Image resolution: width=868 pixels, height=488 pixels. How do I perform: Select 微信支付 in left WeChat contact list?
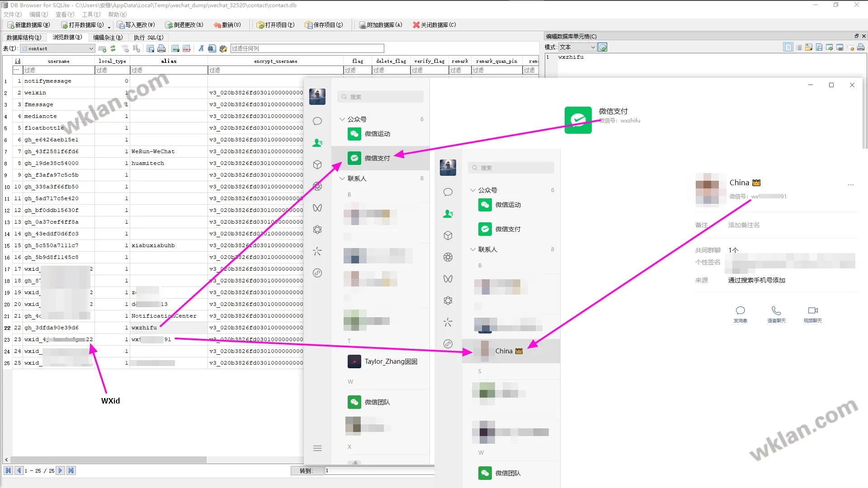pos(380,158)
